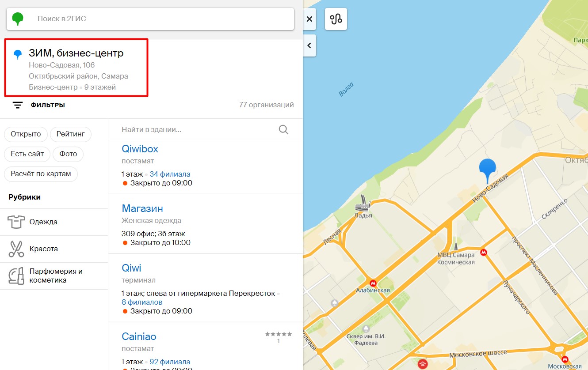Screen dimensions: 588x370
Task: Click the 'Луначарского' street label
Action: [516, 298]
